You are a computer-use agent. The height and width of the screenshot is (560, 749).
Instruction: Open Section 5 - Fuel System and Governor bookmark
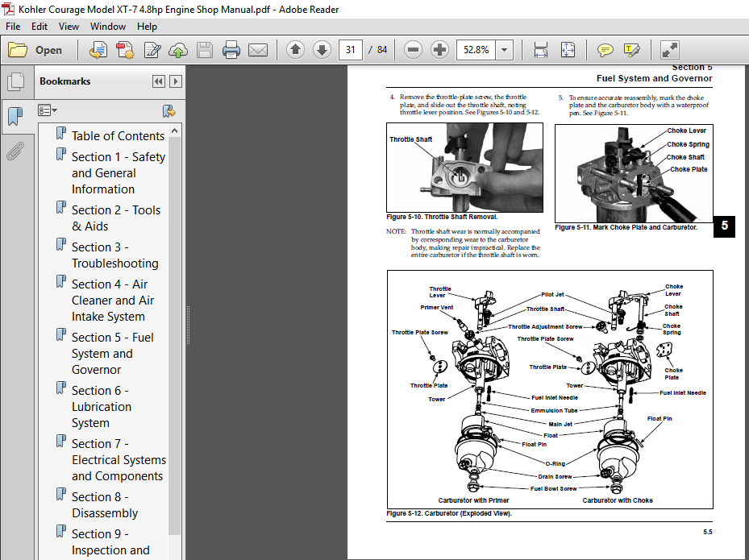pos(113,353)
